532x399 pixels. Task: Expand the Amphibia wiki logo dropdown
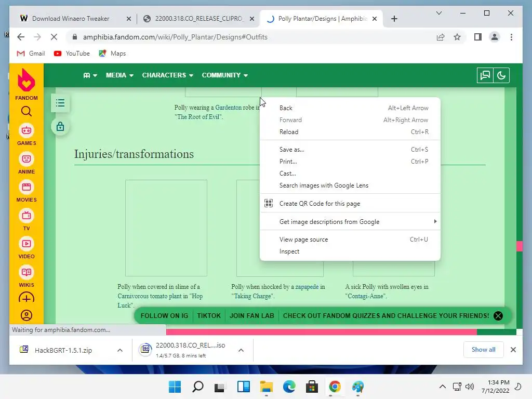(x=90, y=75)
